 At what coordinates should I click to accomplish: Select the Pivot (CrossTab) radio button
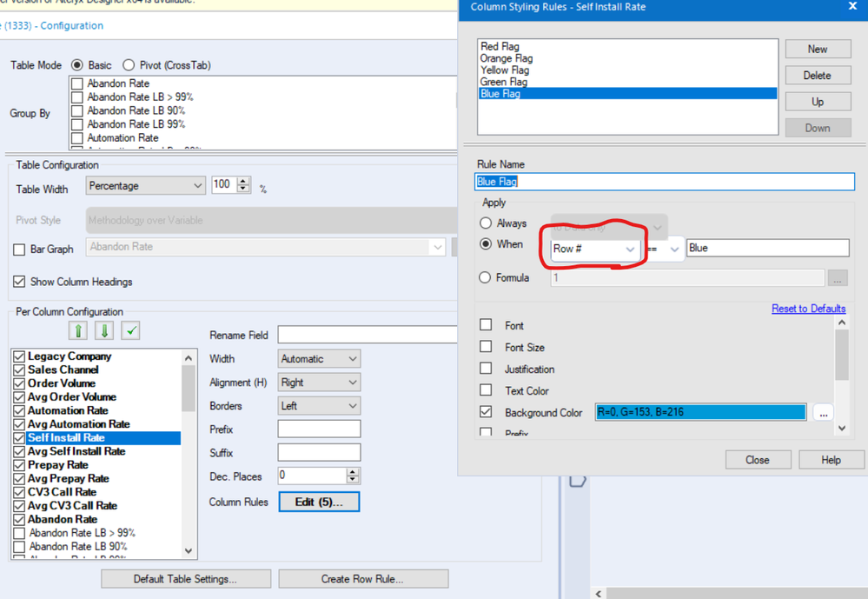(x=129, y=65)
